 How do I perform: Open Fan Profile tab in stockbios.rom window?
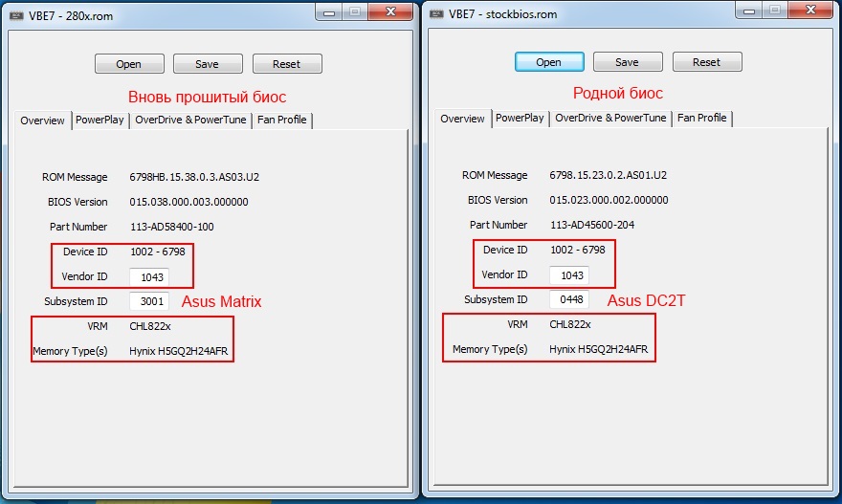point(702,118)
